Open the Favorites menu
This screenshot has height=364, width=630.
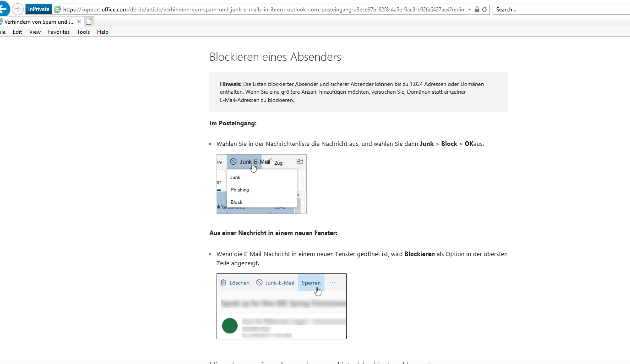(59, 32)
